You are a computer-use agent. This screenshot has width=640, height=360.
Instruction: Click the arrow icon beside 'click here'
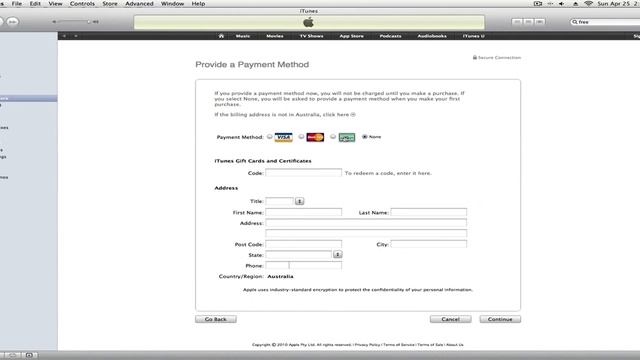353,115
